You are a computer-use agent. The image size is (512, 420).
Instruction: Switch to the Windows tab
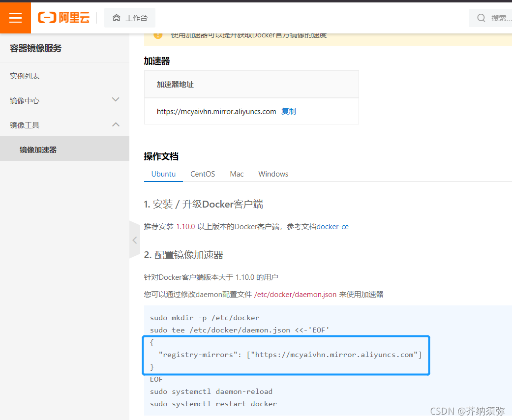click(273, 174)
